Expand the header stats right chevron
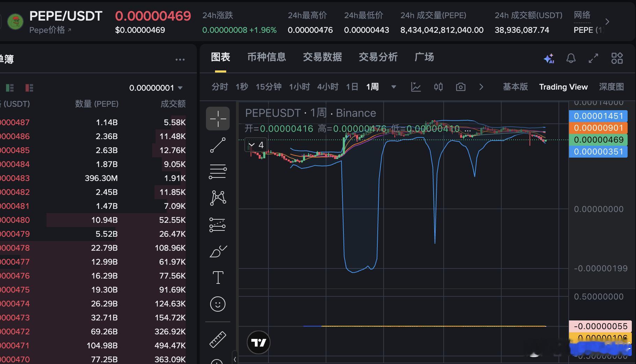 click(x=607, y=22)
